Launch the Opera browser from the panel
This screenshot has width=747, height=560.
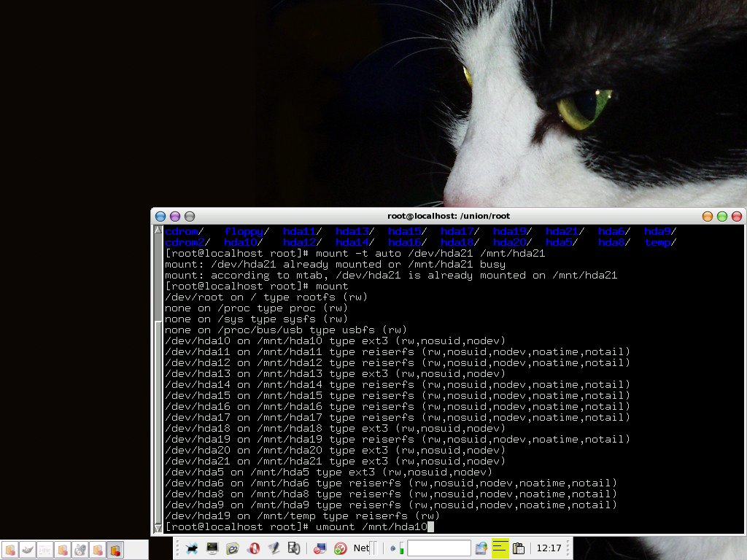click(x=253, y=548)
